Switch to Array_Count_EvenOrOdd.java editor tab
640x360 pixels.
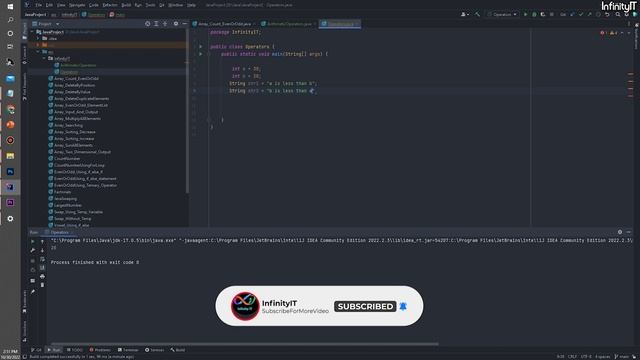coord(224,24)
